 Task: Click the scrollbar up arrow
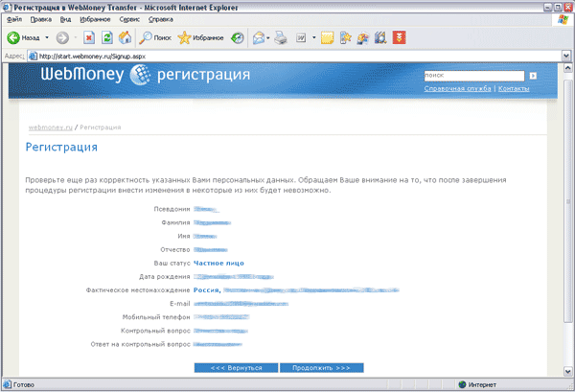(567, 68)
